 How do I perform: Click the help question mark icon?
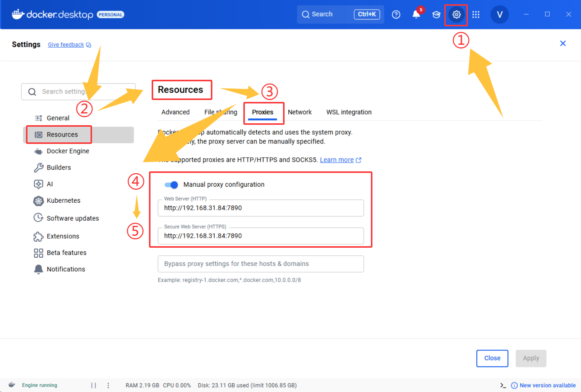pyautogui.click(x=396, y=15)
